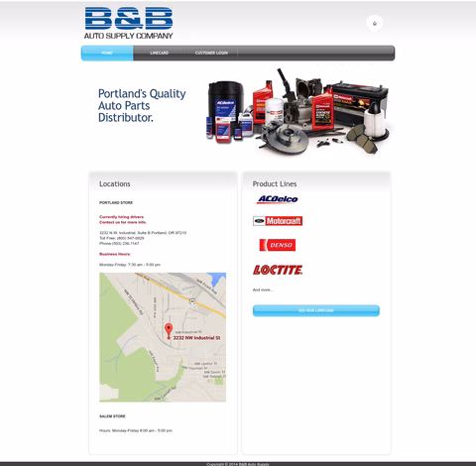Go to the Customer Login tab

pos(211,53)
